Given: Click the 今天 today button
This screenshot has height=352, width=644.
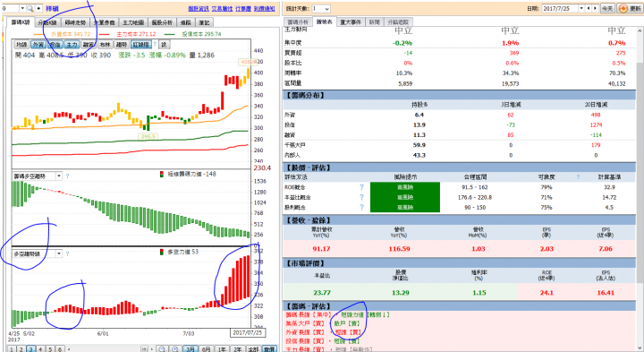Looking at the screenshot, I should (x=607, y=8).
